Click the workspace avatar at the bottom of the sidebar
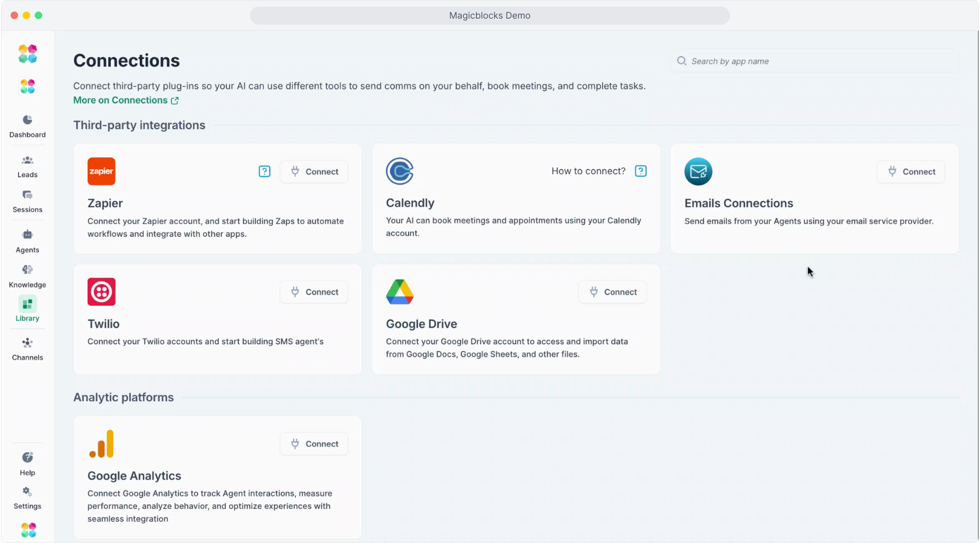This screenshot has width=980, height=543. (x=28, y=529)
